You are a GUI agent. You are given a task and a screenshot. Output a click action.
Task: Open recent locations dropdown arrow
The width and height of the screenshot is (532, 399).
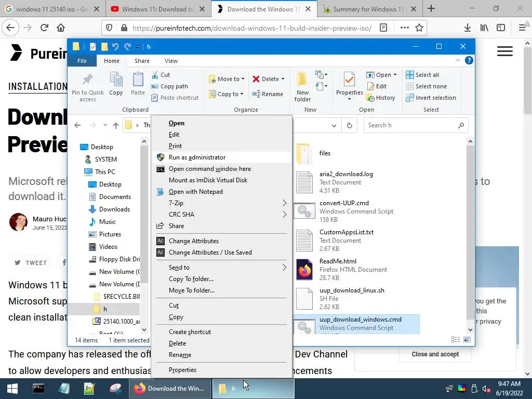[105, 125]
